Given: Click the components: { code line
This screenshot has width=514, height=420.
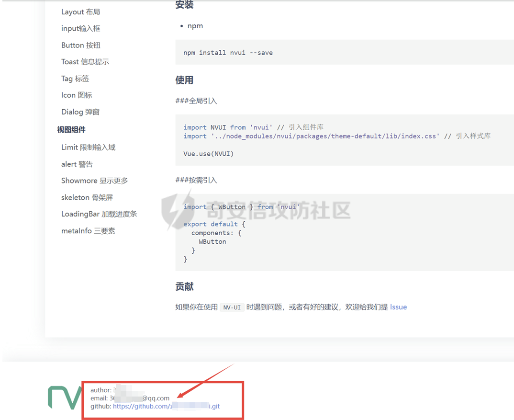Looking at the screenshot, I should click(x=216, y=233).
